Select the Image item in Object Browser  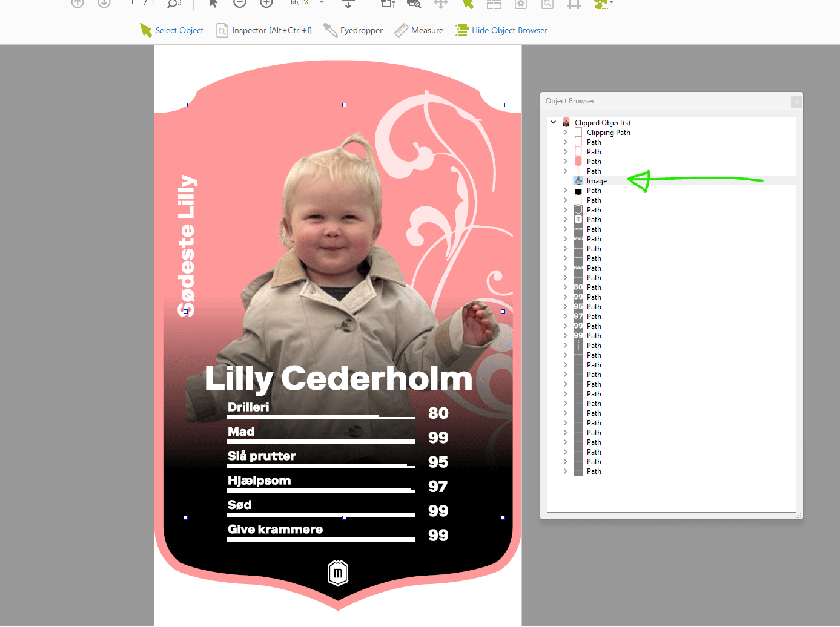click(597, 181)
